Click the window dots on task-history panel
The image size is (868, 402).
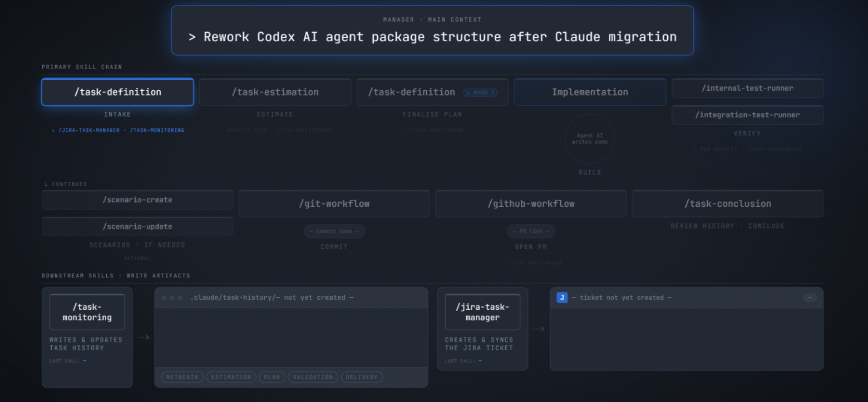[172, 297]
